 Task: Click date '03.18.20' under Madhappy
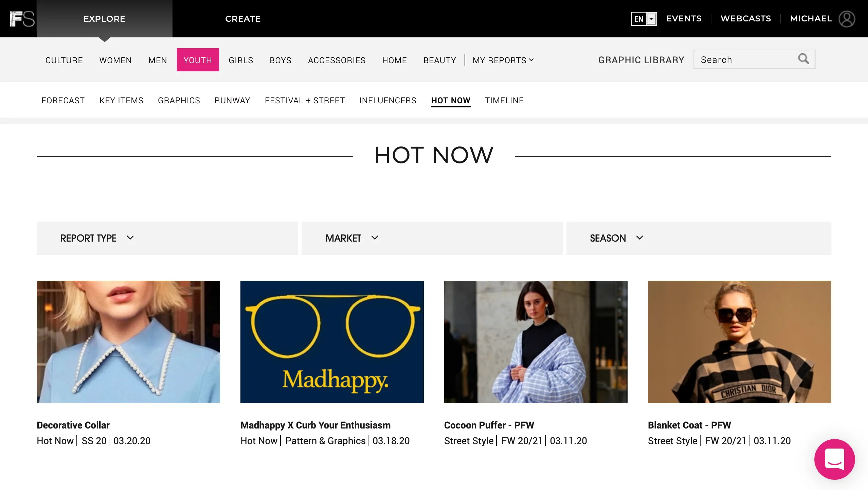point(391,441)
